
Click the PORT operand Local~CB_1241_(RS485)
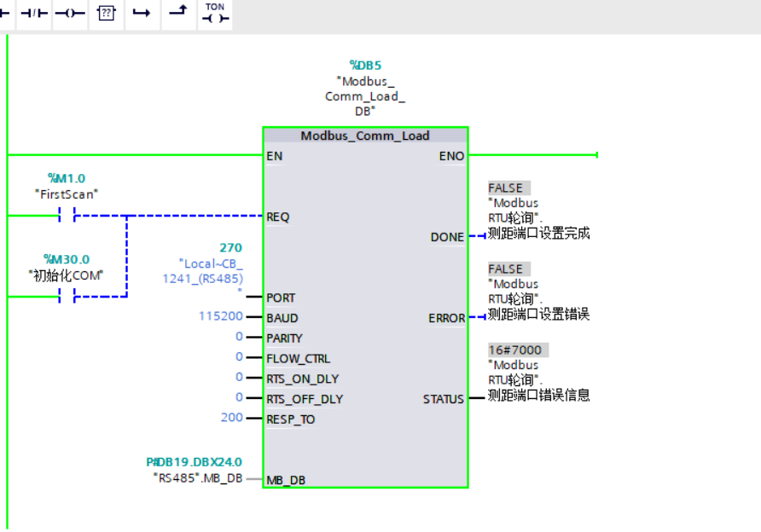tap(210, 271)
